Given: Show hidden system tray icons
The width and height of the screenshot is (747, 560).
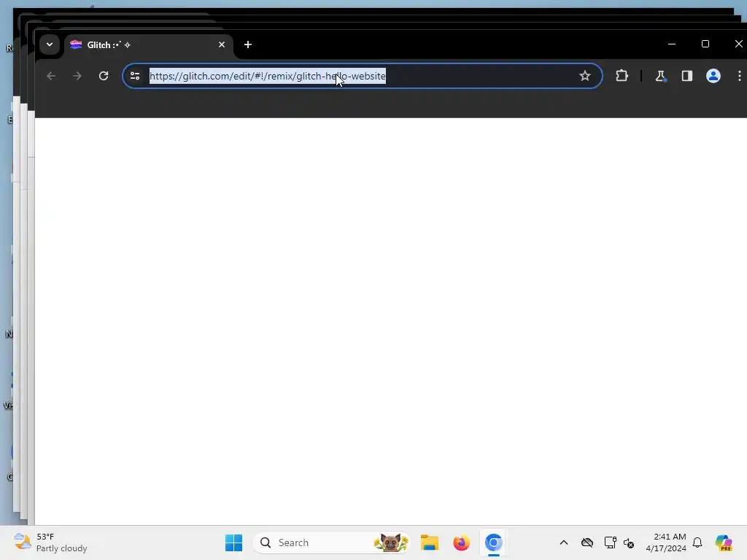Looking at the screenshot, I should click(564, 542).
